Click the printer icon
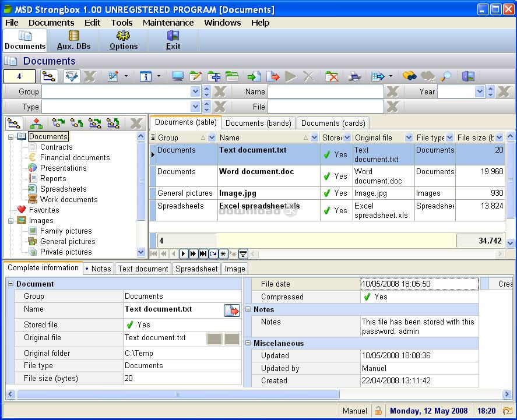This screenshot has width=517, height=420. tap(354, 76)
